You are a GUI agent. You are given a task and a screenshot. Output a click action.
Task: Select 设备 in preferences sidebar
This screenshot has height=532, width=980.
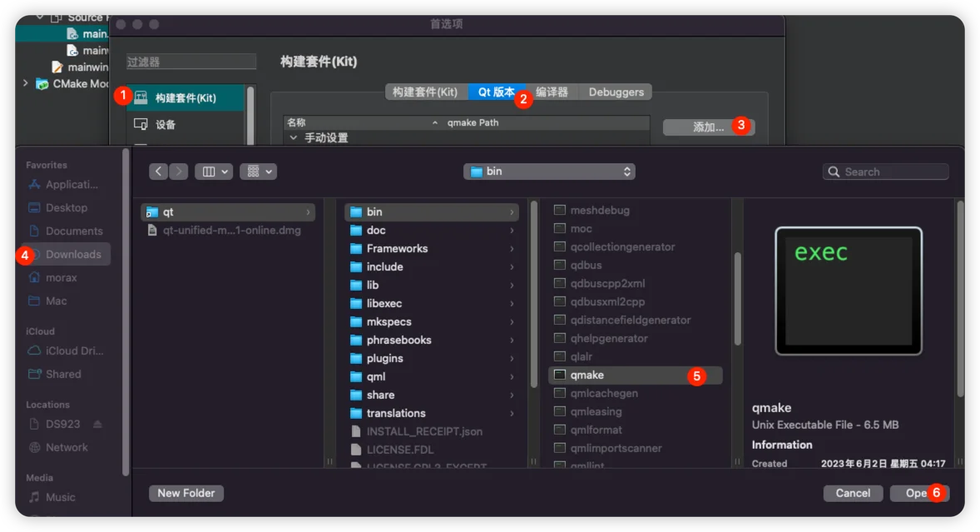pos(186,124)
